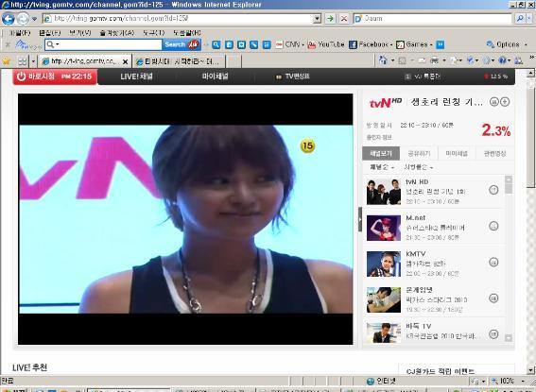Image resolution: width=536 pixels, height=392 pixels.
Task: Select the KMTV channel thumbnail
Action: pyautogui.click(x=384, y=264)
